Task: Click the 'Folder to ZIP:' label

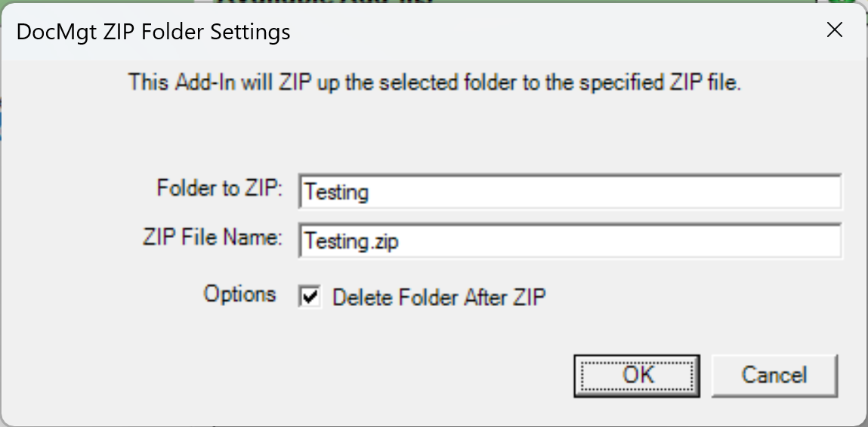Action: click(x=219, y=189)
